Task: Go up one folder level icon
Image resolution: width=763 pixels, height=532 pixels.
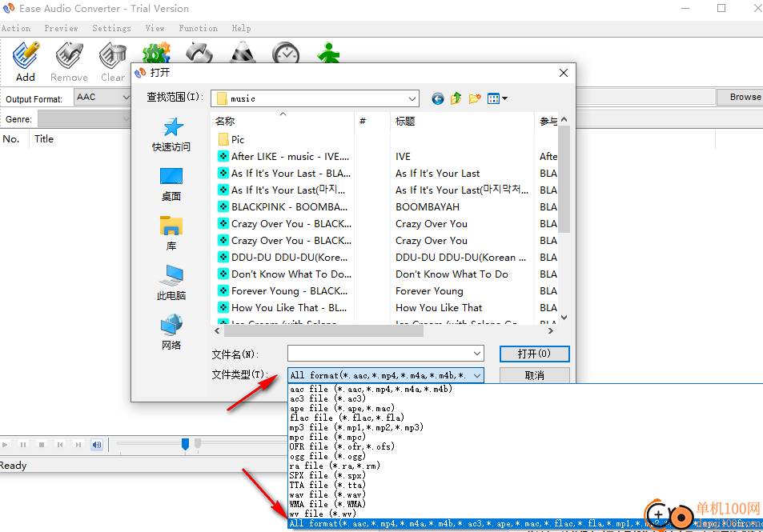Action: 456,98
